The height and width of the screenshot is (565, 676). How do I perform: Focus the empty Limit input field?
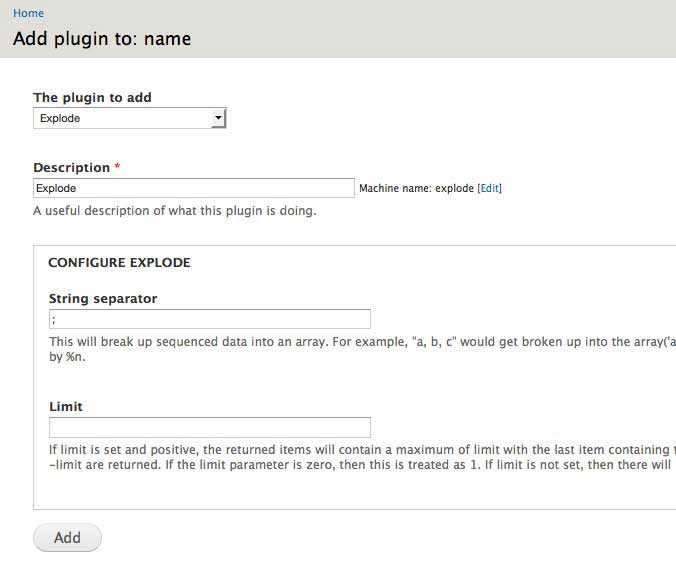209,427
